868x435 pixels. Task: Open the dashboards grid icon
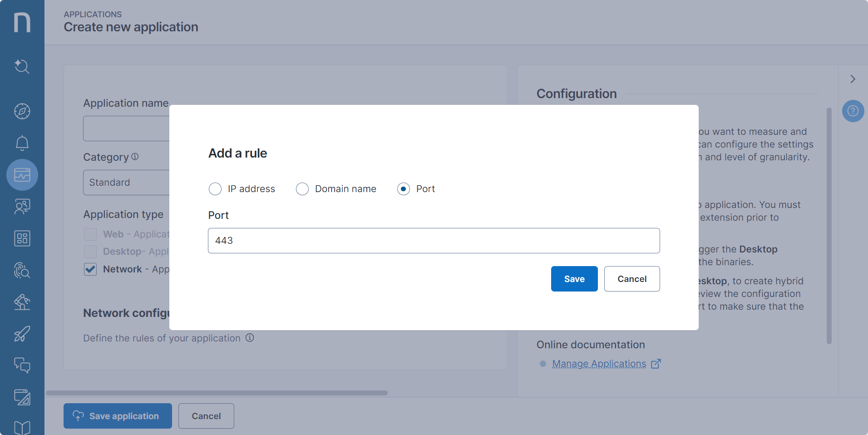(x=22, y=238)
